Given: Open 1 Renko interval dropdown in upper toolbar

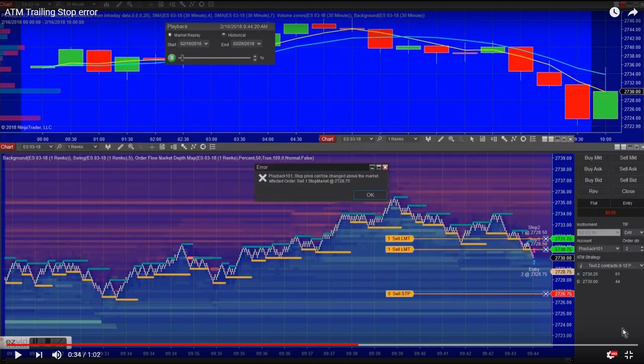Looking at the screenshot, I should tap(402, 139).
